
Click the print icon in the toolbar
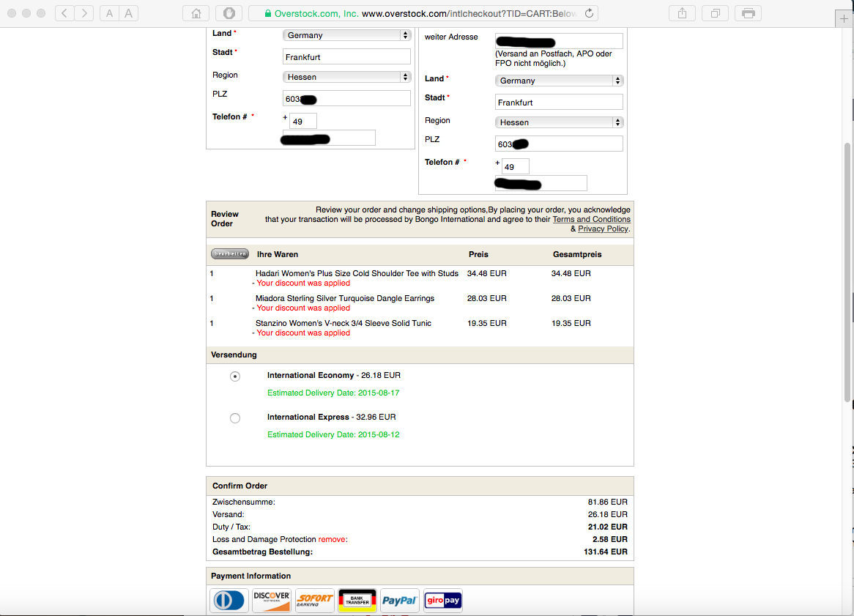click(x=748, y=12)
